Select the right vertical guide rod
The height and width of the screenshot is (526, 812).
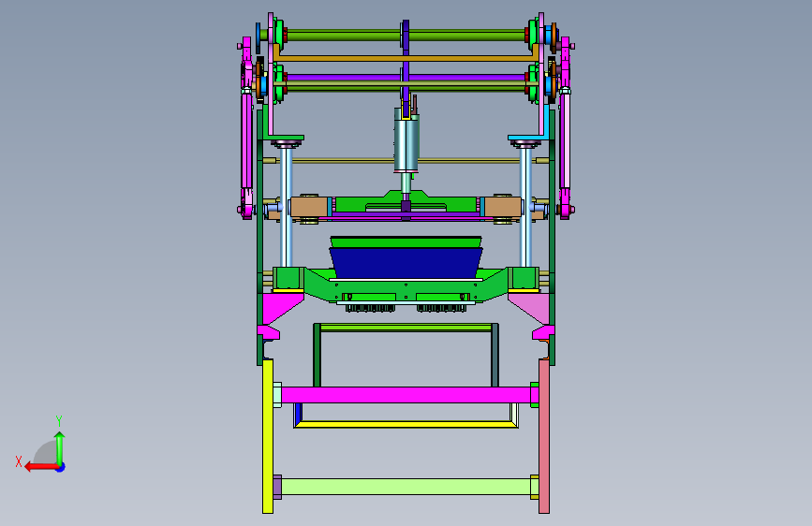[x=525, y=207]
